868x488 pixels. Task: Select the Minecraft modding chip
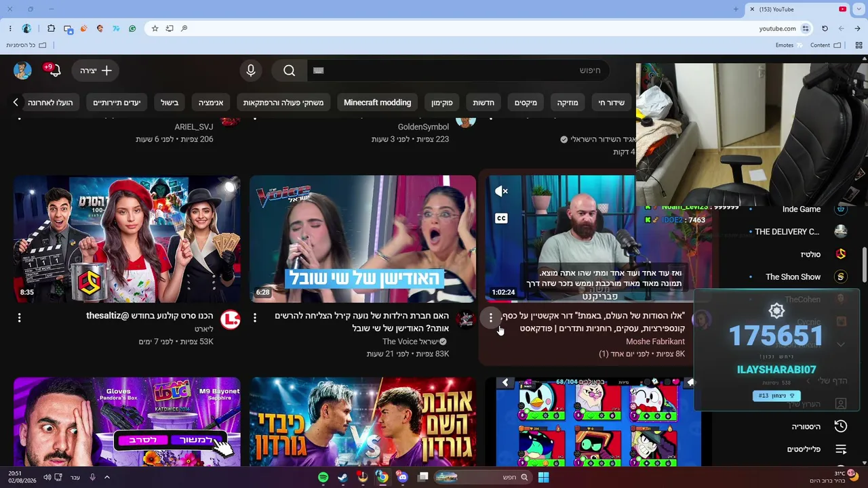click(x=378, y=102)
